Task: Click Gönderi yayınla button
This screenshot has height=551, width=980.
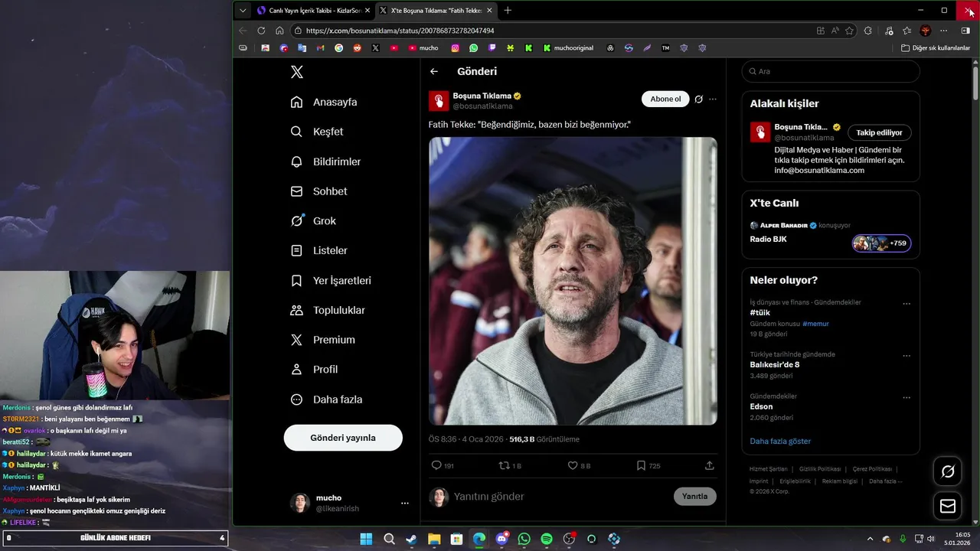Action: click(x=343, y=438)
